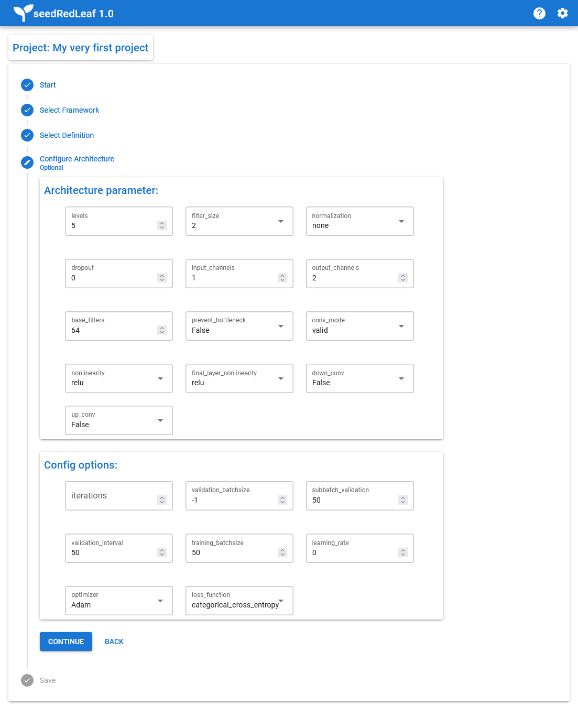Go to the Select Definition step

(67, 135)
